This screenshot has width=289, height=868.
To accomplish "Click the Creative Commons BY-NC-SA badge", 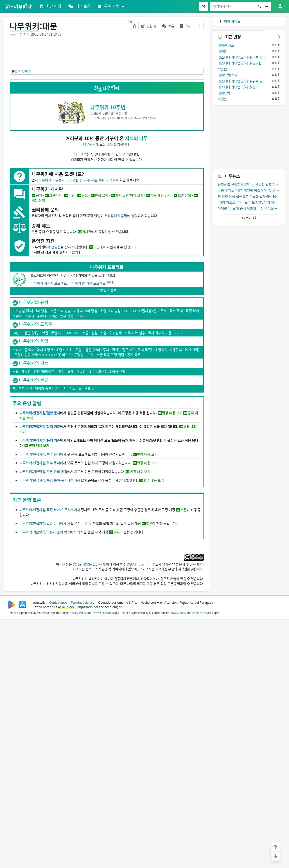I will coord(193,557).
